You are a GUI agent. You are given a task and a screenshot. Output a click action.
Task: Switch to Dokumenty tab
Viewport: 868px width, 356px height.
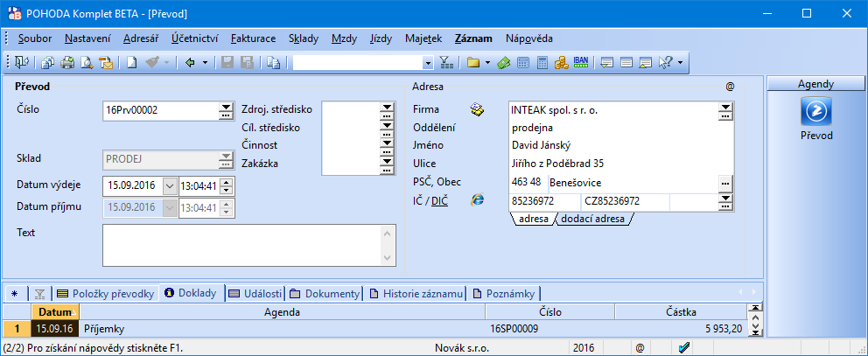point(325,293)
